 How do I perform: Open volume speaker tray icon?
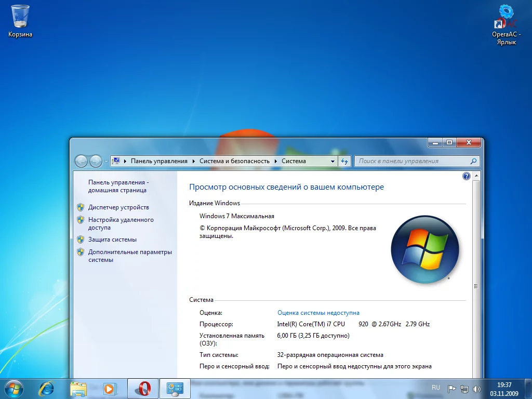click(477, 389)
